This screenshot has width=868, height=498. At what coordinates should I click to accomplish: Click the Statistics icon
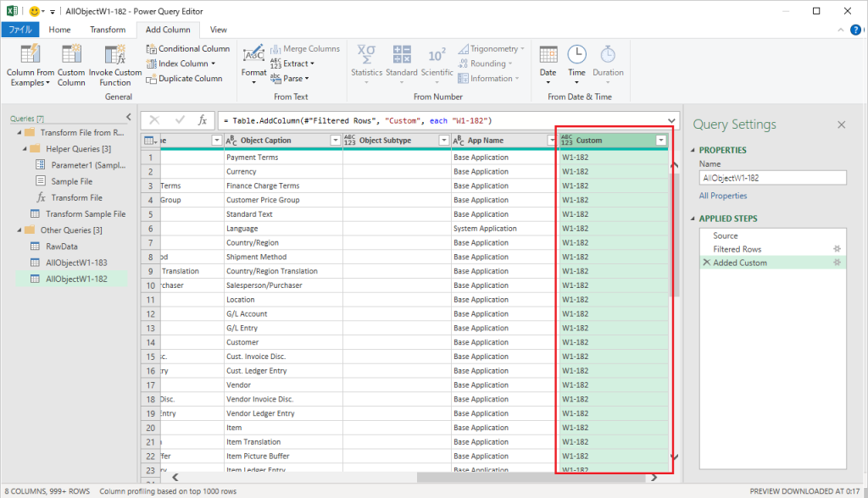point(366,65)
